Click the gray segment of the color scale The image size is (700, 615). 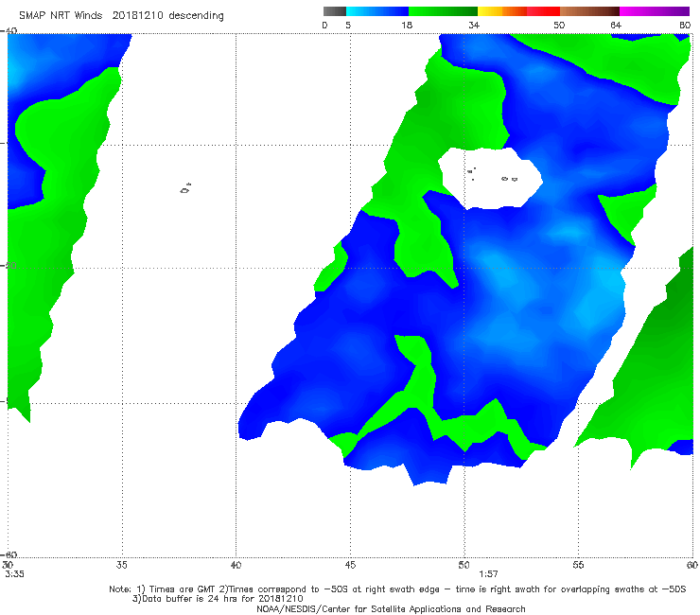335,11
